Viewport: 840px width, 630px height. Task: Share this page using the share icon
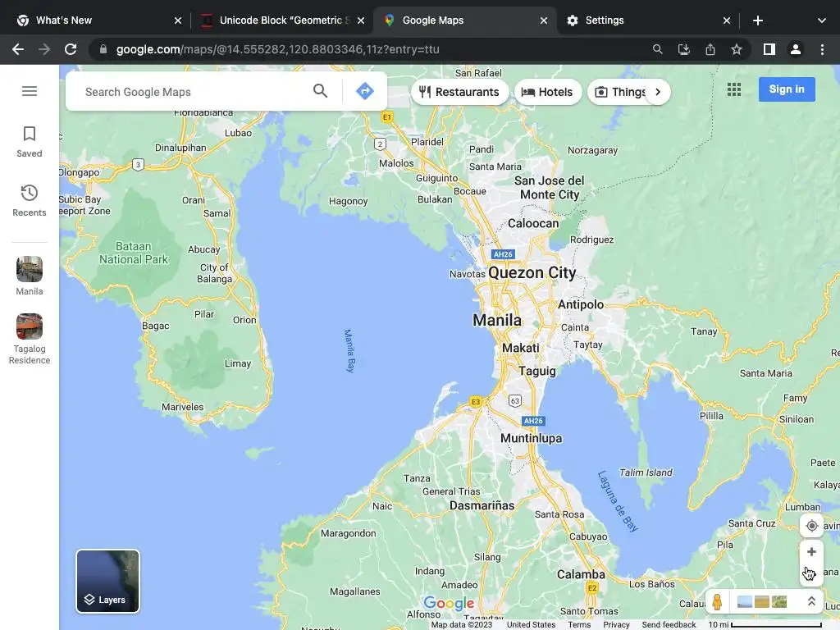coord(710,49)
